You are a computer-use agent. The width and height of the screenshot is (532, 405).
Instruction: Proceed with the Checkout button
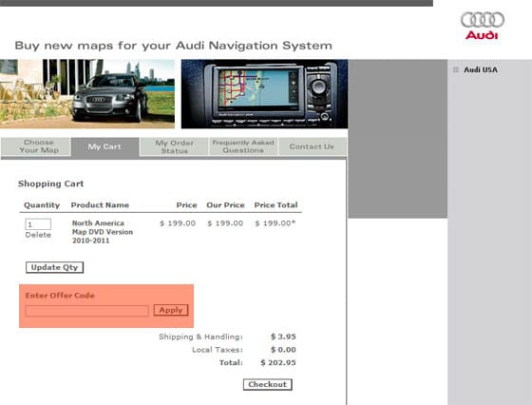coord(268,385)
